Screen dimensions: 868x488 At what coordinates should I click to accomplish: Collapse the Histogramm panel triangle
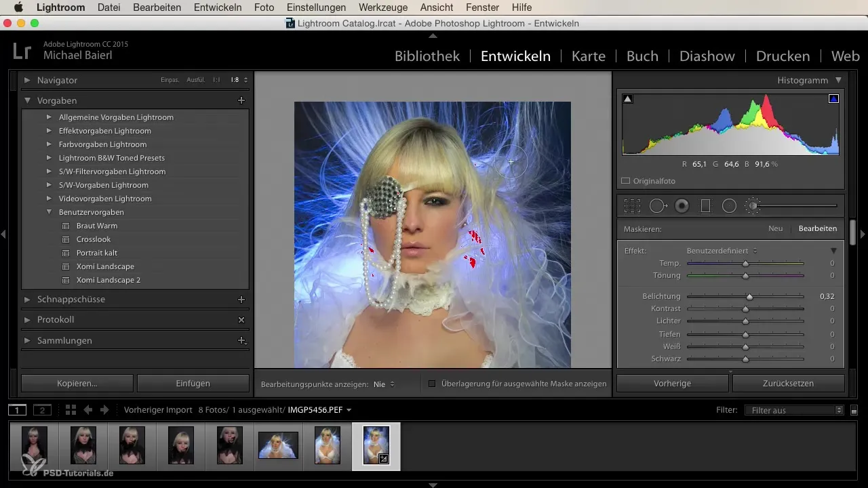[839, 80]
